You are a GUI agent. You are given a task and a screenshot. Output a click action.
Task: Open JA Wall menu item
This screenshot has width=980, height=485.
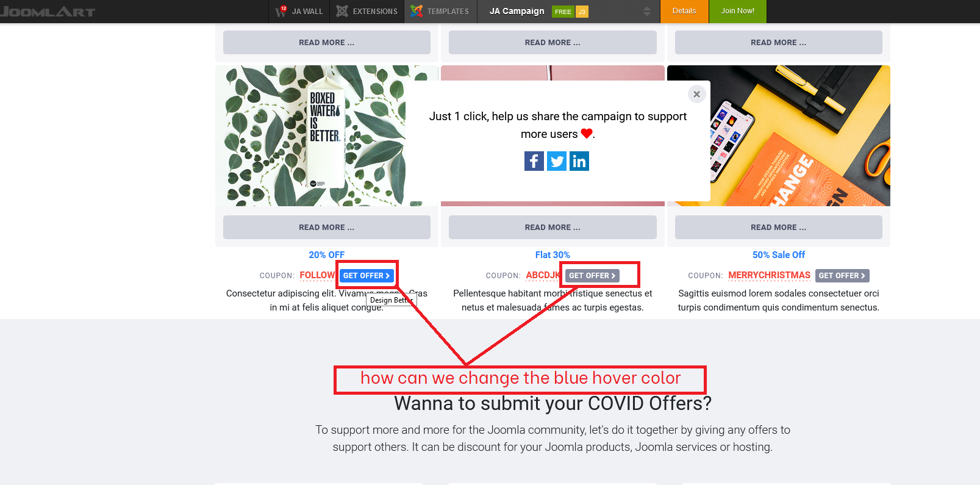(299, 11)
